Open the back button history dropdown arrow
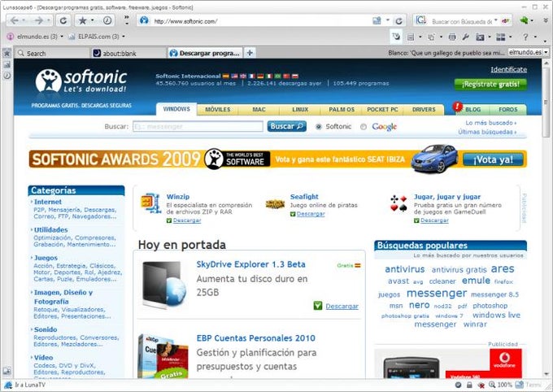This screenshot has height=392, width=553. [x=24, y=20]
